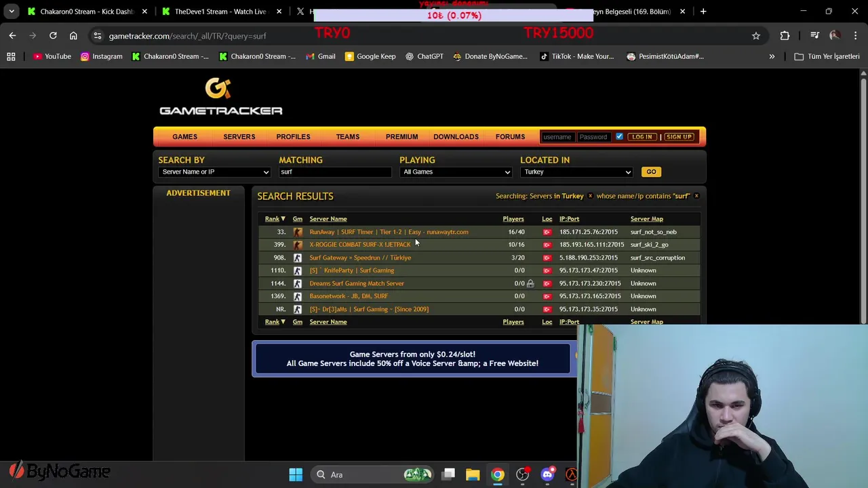Reload the current page
868x488 pixels.
(x=53, y=35)
